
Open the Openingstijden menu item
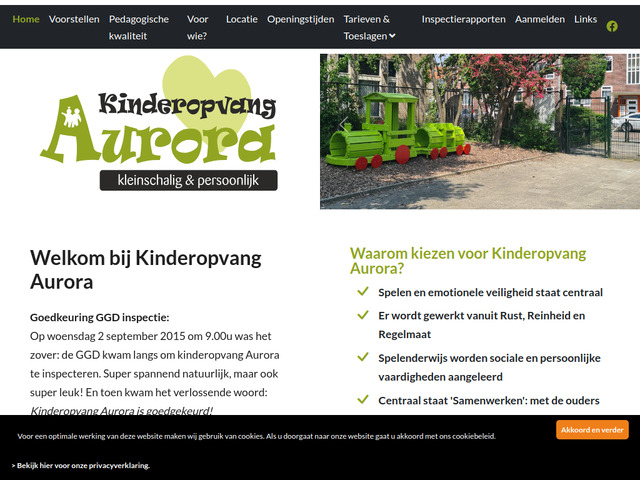point(300,19)
